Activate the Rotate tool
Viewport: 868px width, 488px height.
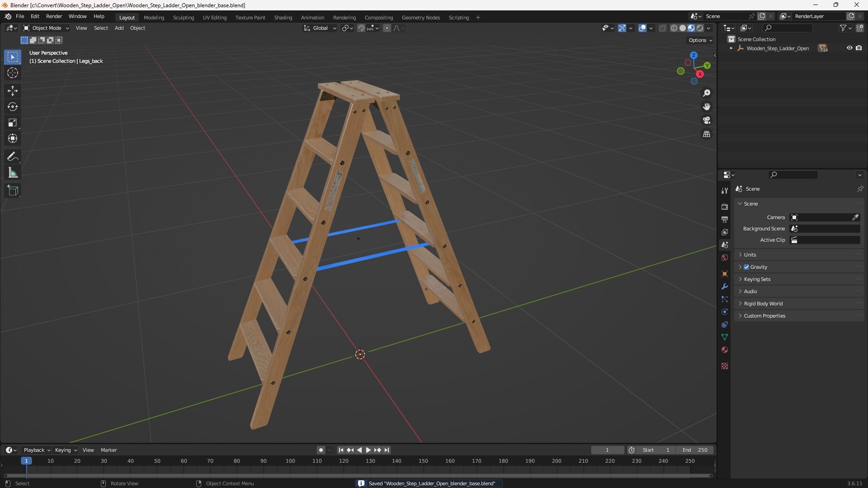[13, 107]
